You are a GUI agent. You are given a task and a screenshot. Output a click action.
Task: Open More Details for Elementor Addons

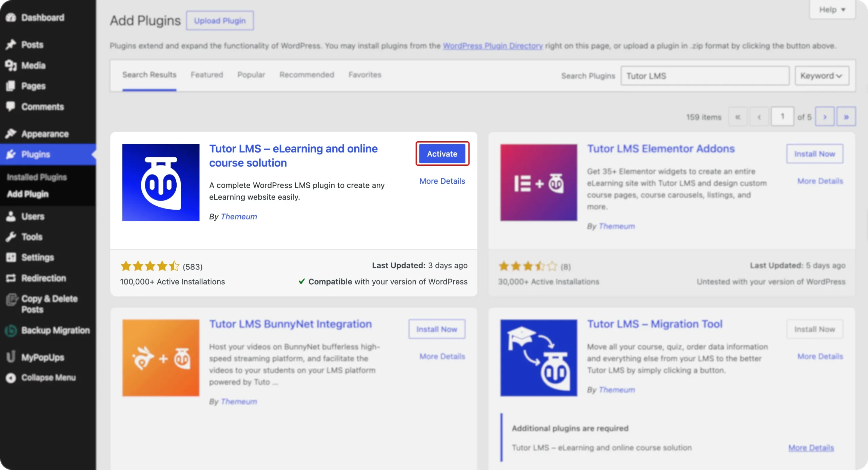point(820,181)
